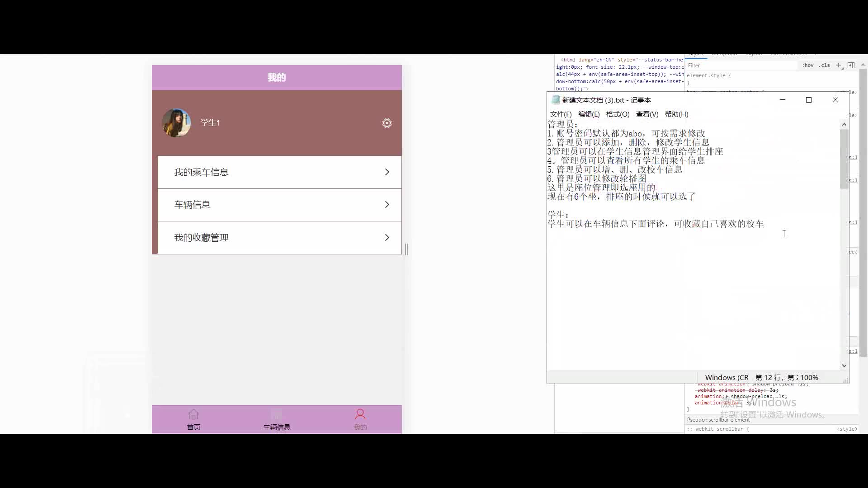The height and width of the screenshot is (488, 868).
Task: Toggle :hov element state panel
Action: (808, 66)
